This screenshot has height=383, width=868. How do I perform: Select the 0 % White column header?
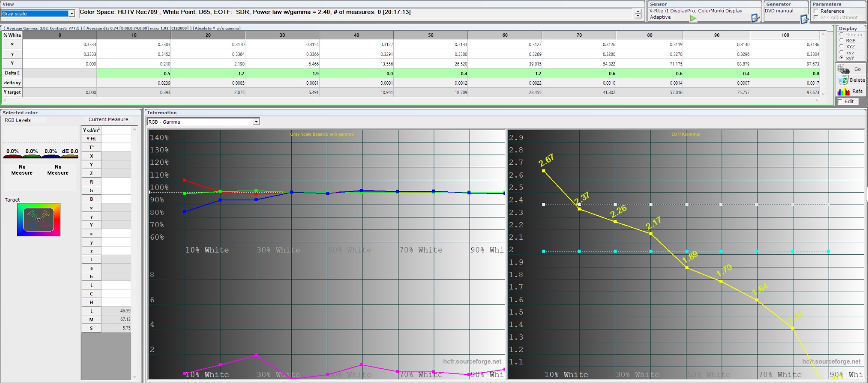tap(60, 35)
